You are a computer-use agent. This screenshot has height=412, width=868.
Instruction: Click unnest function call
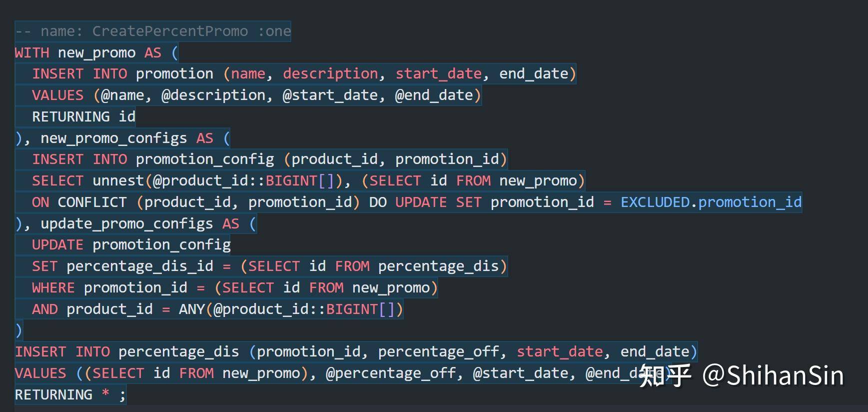118,180
